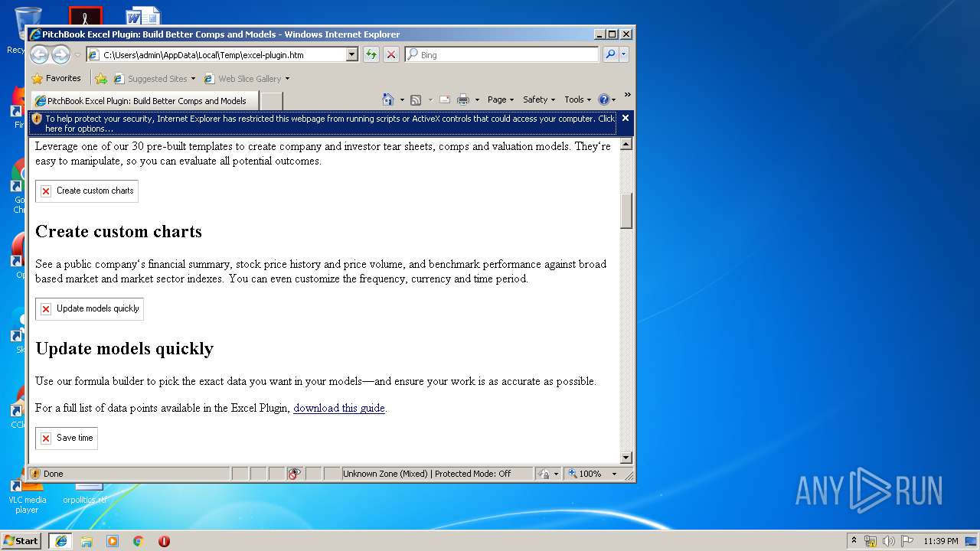Click the vertical scrollbar thumb
980x551 pixels.
626,210
